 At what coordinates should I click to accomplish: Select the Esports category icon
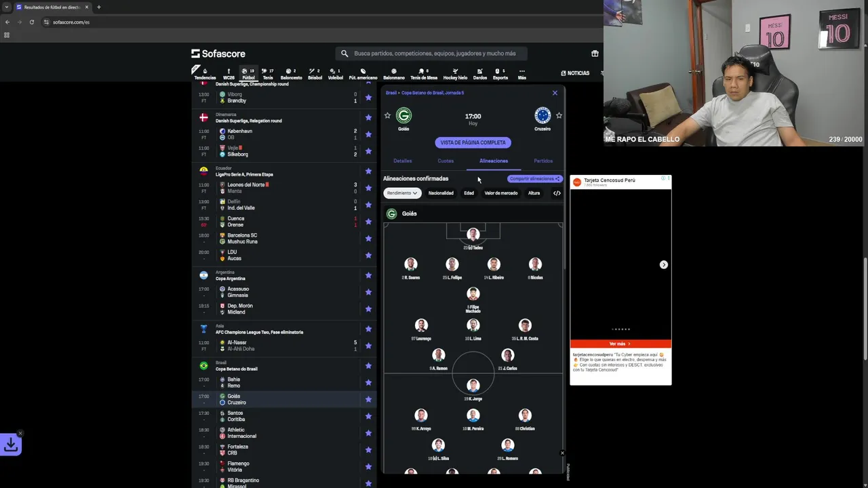pos(500,74)
